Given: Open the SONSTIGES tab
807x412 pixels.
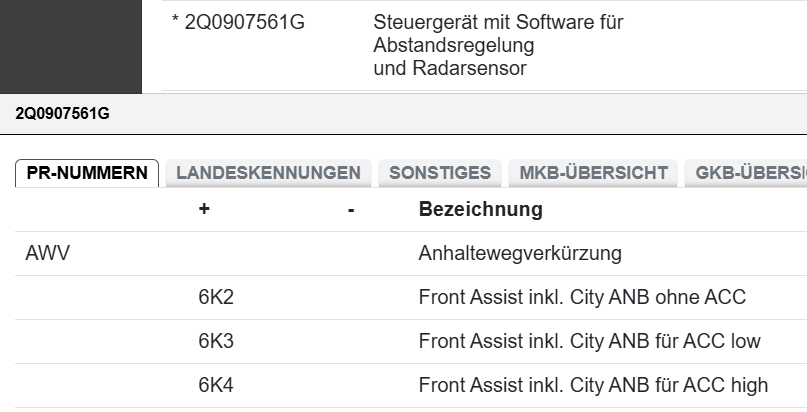Looking at the screenshot, I should click(439, 173).
